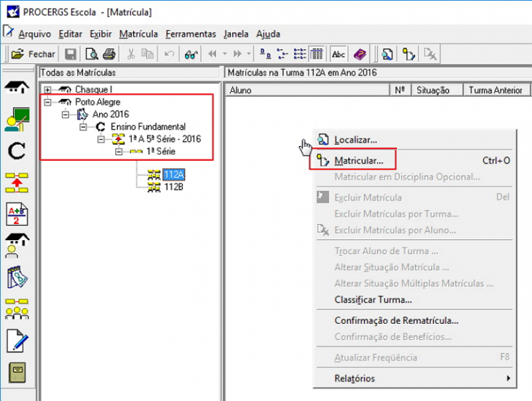
Task: Collapse the 1ª Série tree node
Action: [x=118, y=152]
